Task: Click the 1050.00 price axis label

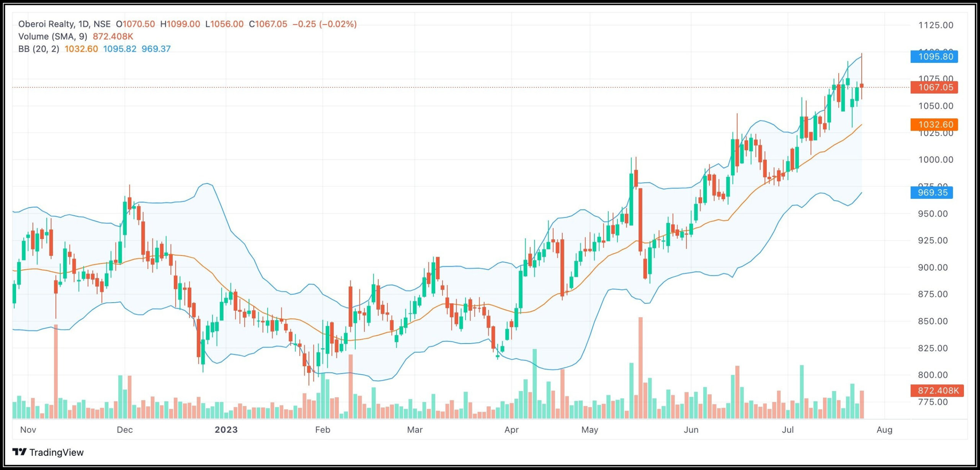Action: pos(936,106)
